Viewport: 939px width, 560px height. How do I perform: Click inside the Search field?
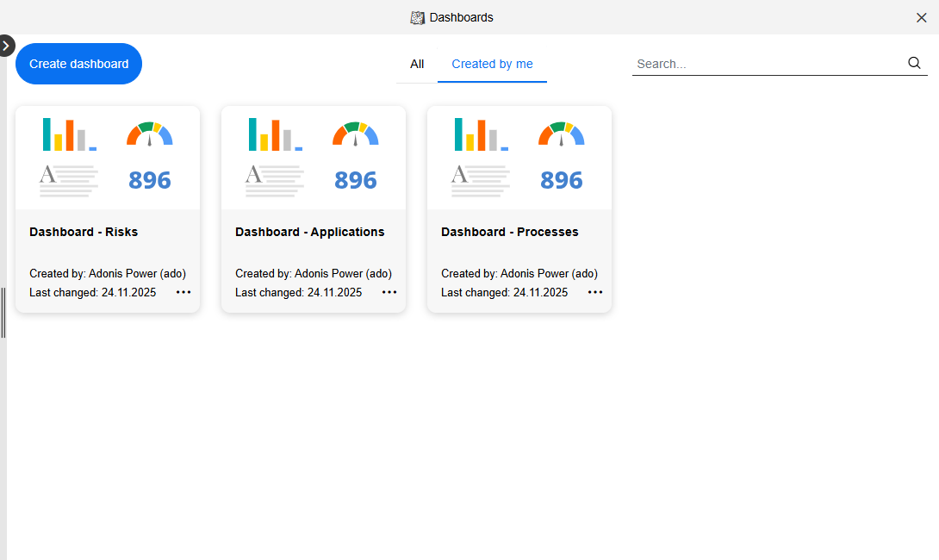pos(758,63)
